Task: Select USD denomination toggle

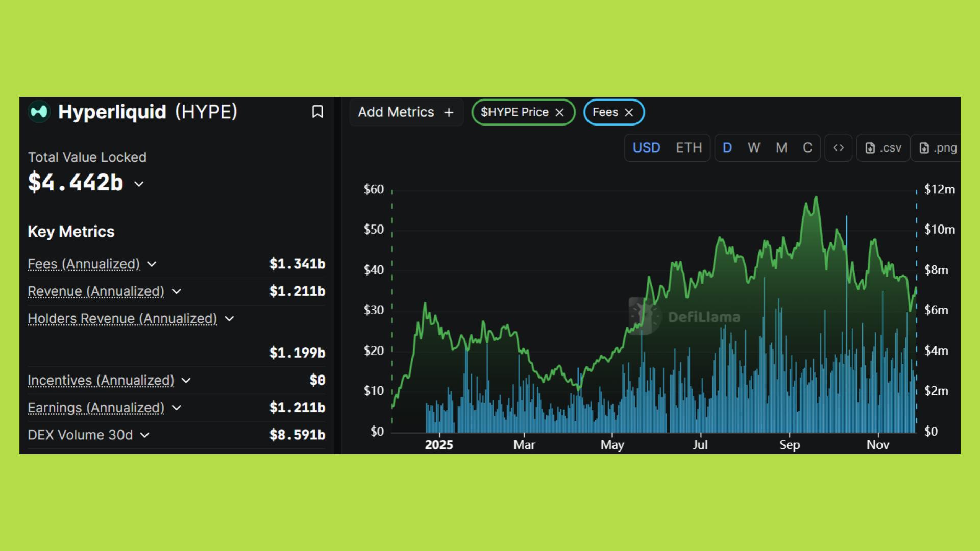Action: click(646, 148)
